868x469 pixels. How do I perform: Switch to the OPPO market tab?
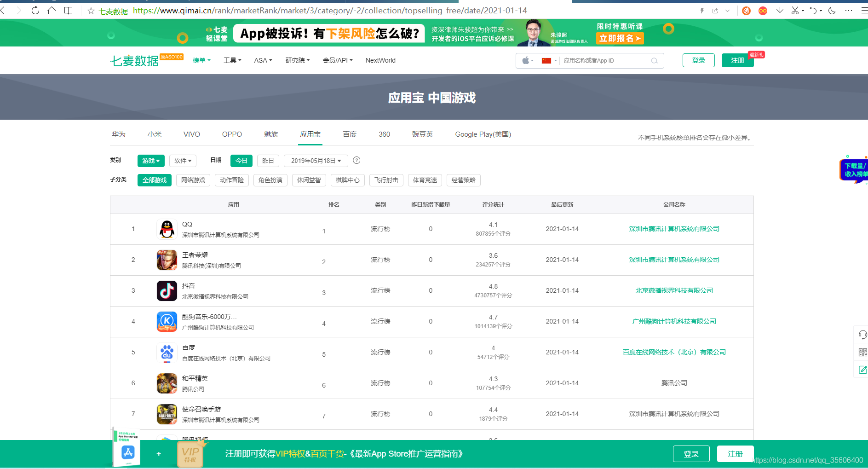click(x=232, y=134)
